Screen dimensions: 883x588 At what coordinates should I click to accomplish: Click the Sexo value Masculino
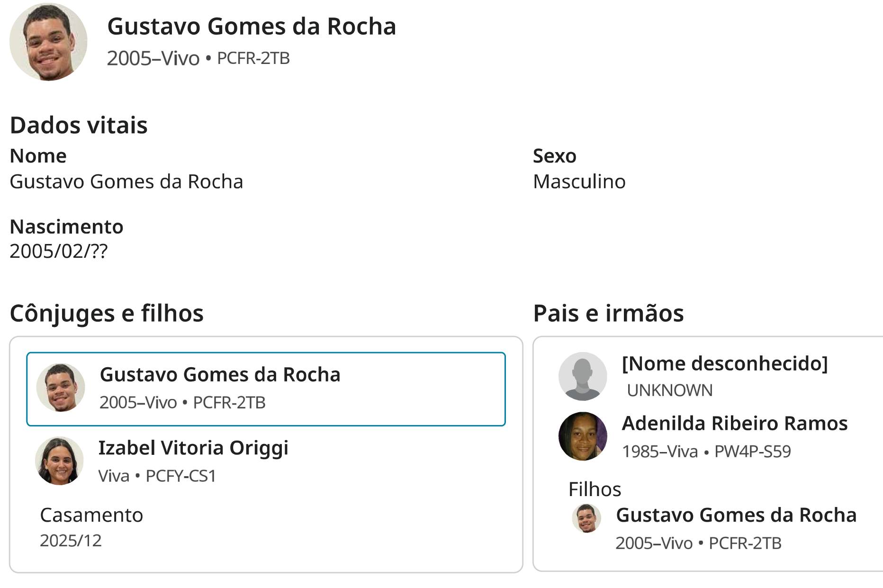[x=579, y=181]
